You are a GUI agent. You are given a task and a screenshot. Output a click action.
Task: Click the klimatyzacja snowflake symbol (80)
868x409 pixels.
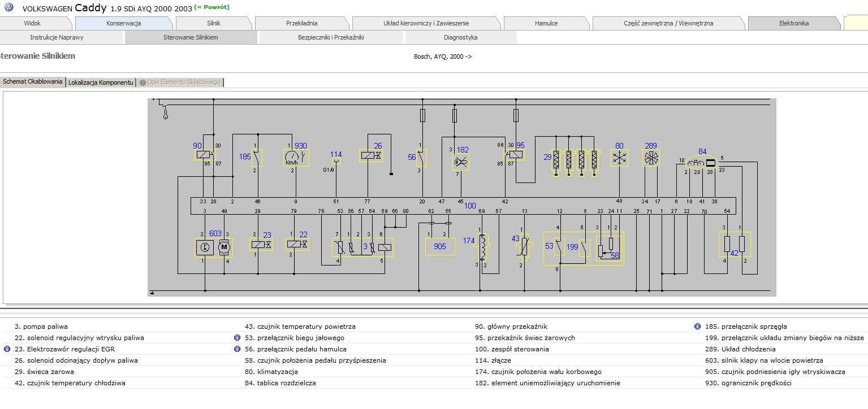point(619,158)
